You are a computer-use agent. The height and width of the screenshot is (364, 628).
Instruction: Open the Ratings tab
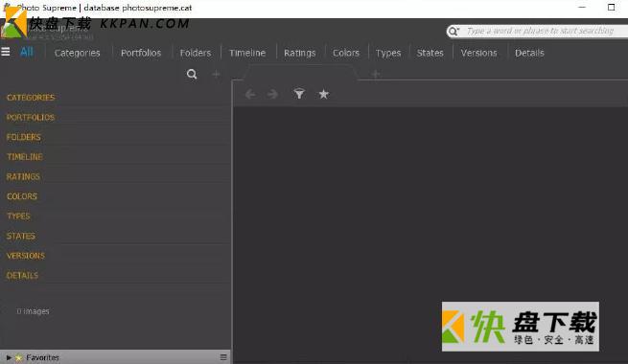299,53
